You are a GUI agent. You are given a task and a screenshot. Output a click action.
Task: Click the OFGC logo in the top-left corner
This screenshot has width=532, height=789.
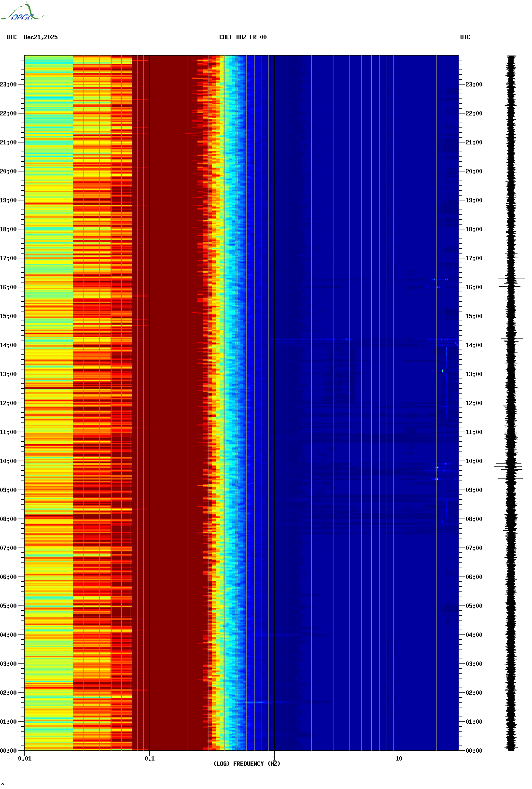click(x=22, y=13)
